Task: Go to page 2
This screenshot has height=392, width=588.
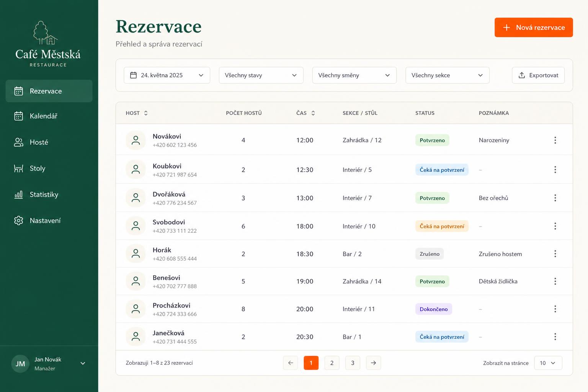Action: coord(332,363)
